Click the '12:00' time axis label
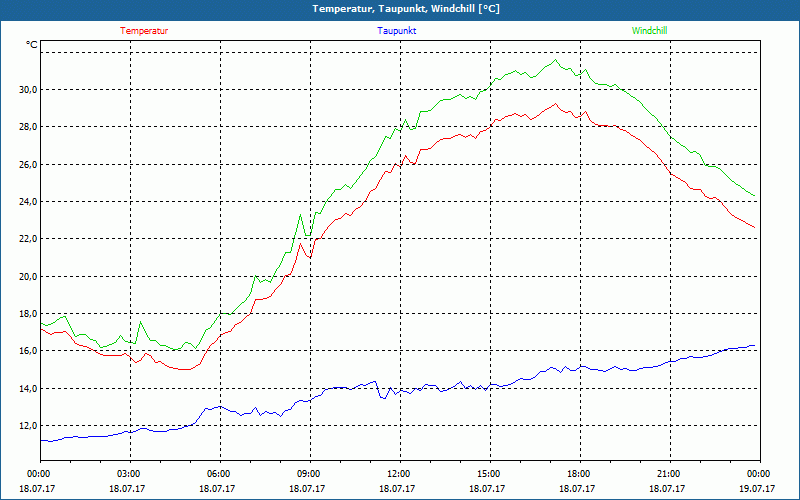Viewport: 800px width, 500px height. 398,474
